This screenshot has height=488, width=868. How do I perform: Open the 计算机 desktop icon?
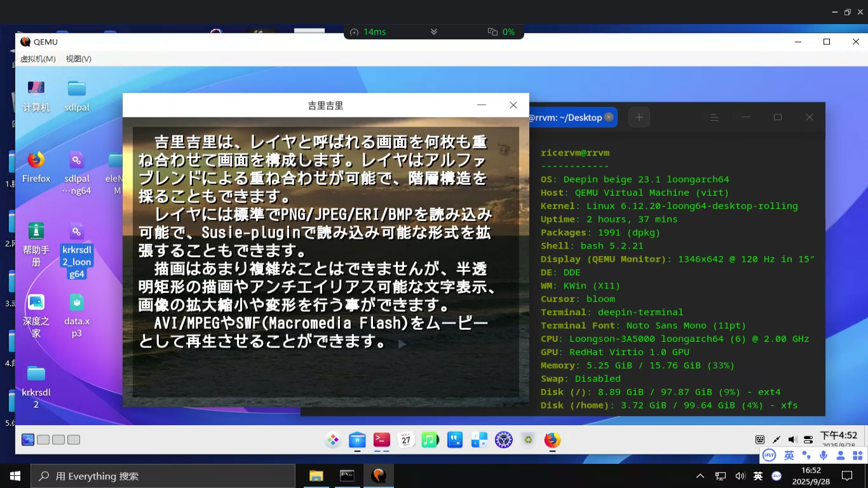(36, 96)
